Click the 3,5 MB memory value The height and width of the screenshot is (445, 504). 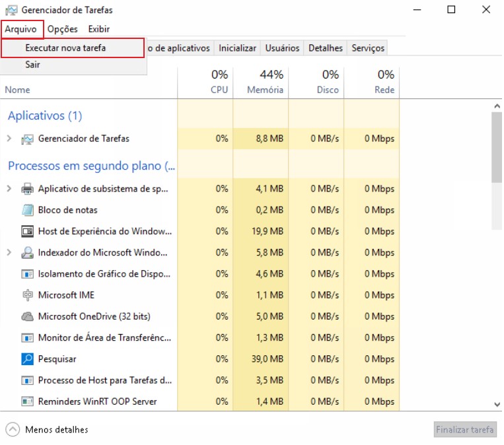pyautogui.click(x=270, y=380)
